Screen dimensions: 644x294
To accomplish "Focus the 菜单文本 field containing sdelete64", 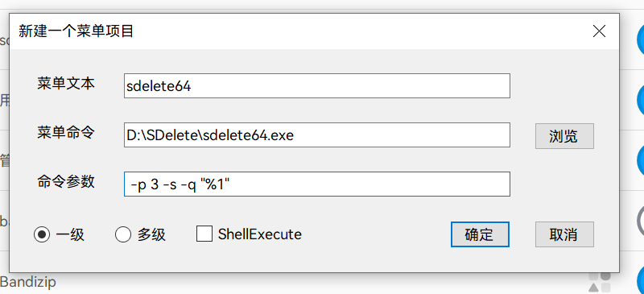I will [x=317, y=86].
